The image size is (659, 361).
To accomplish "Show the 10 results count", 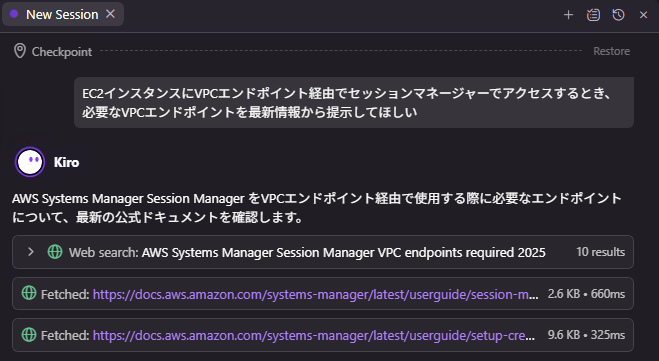I will tap(600, 252).
